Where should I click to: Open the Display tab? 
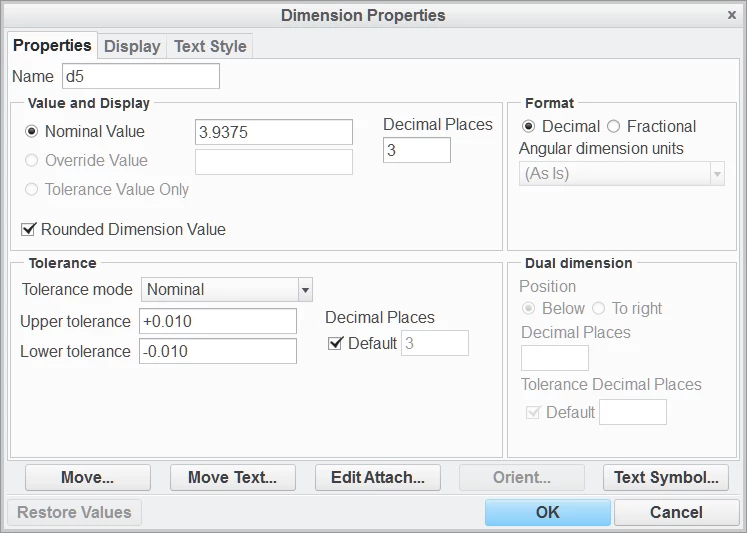click(x=132, y=47)
